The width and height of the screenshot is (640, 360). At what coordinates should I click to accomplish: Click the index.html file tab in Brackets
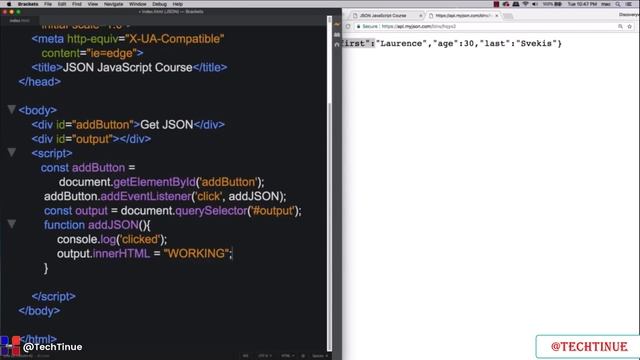20,20
